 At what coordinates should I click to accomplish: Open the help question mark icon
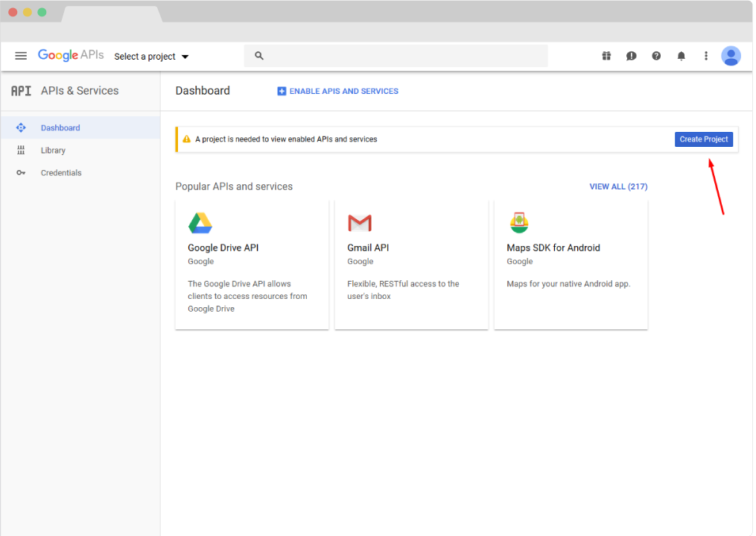click(x=656, y=56)
